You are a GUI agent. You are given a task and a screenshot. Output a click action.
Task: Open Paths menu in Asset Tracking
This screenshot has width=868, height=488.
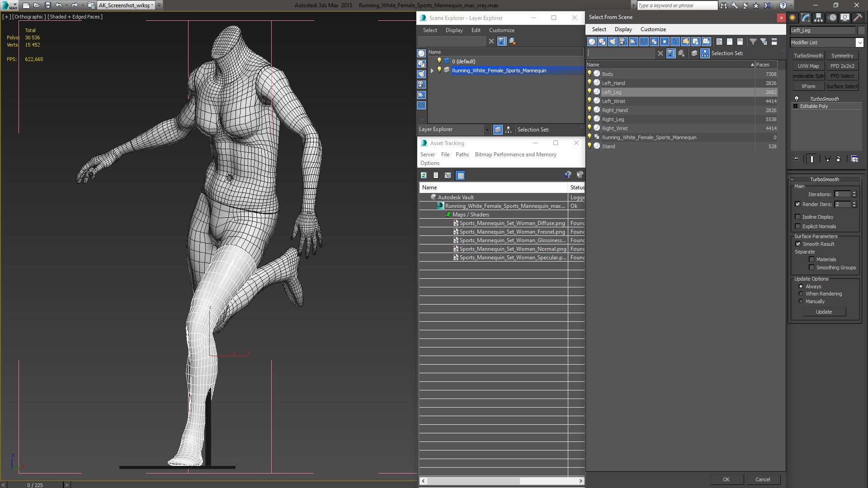click(x=462, y=155)
